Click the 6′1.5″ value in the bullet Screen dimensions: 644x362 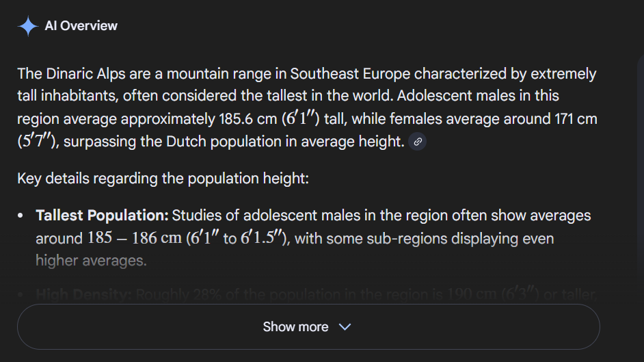[x=263, y=238]
